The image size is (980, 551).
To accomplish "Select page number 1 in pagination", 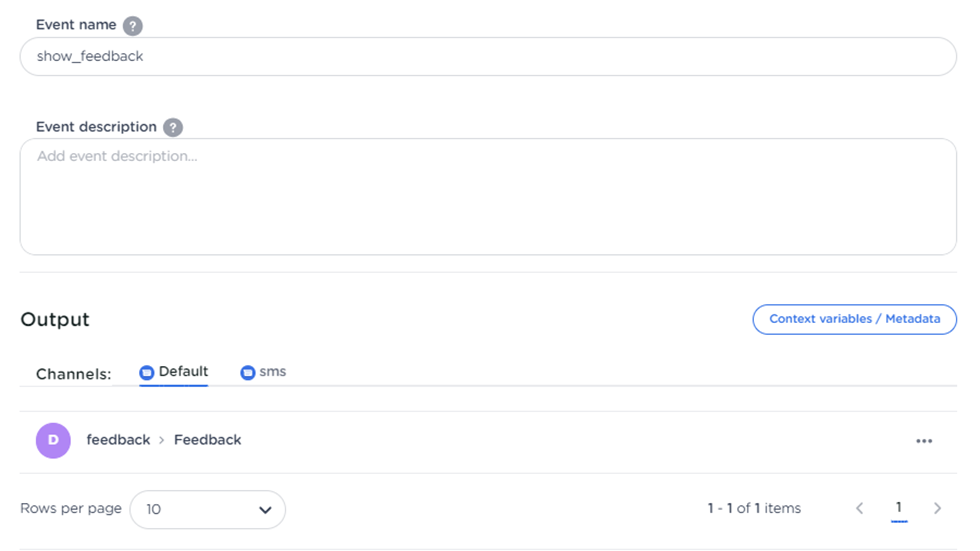I will (x=899, y=508).
